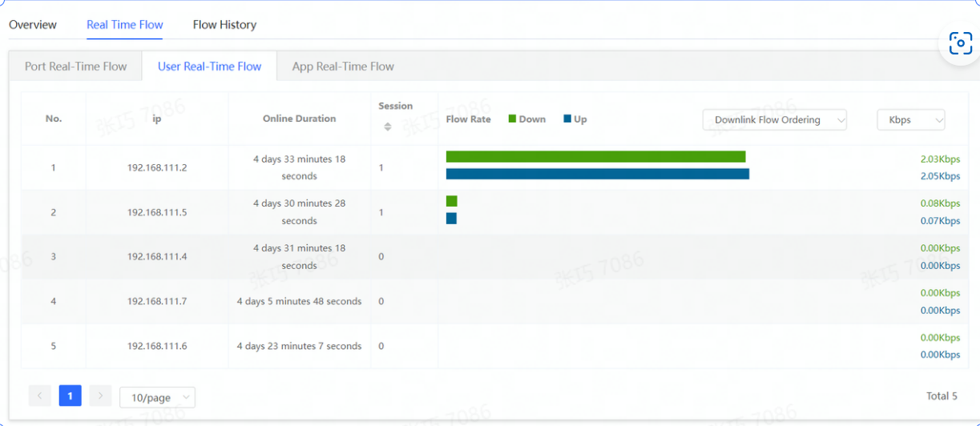Screen dimensions: 980x426
Task: Open the 10/page page size dropdown
Action: coord(157,397)
